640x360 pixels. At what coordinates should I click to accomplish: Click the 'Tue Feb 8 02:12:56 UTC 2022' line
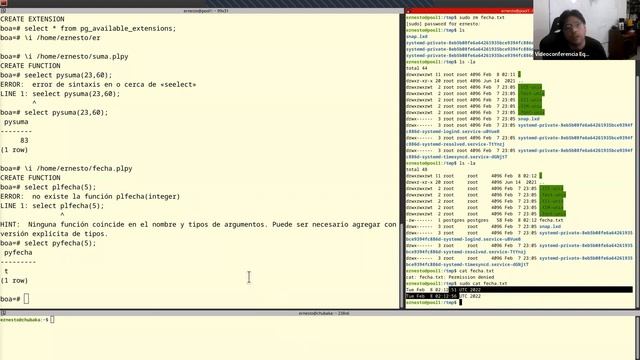(443, 296)
